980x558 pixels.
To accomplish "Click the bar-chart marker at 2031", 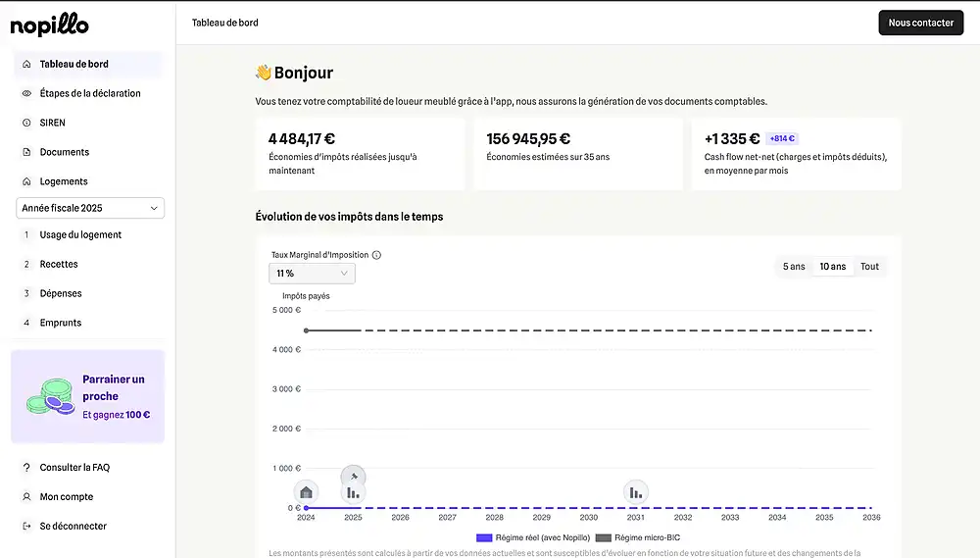I will [x=636, y=493].
